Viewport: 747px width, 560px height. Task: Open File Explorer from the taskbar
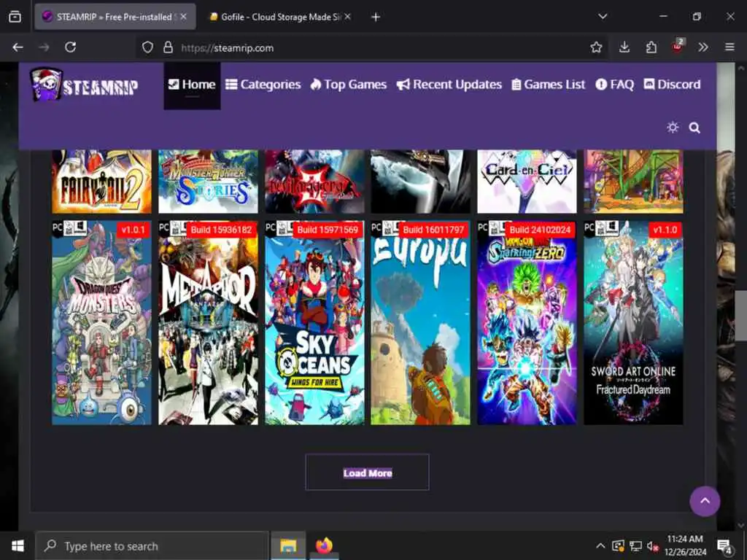288,545
